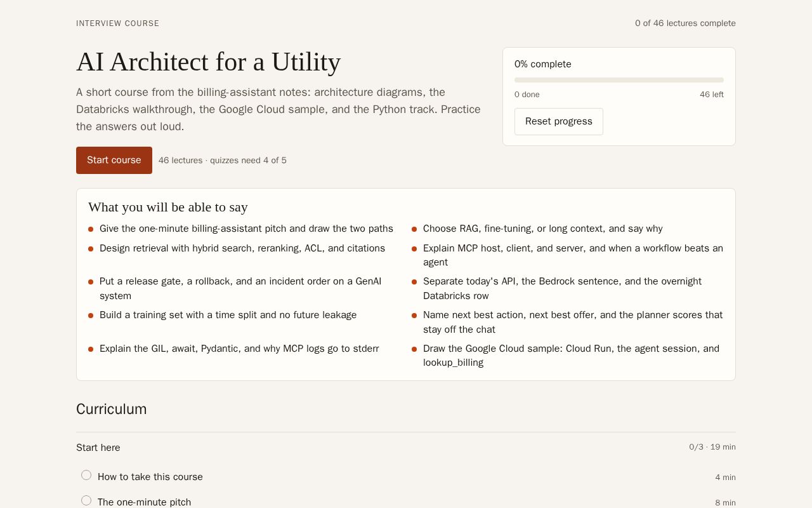The height and width of the screenshot is (508, 812).
Task: Click the course description paragraph
Action: click(x=279, y=109)
